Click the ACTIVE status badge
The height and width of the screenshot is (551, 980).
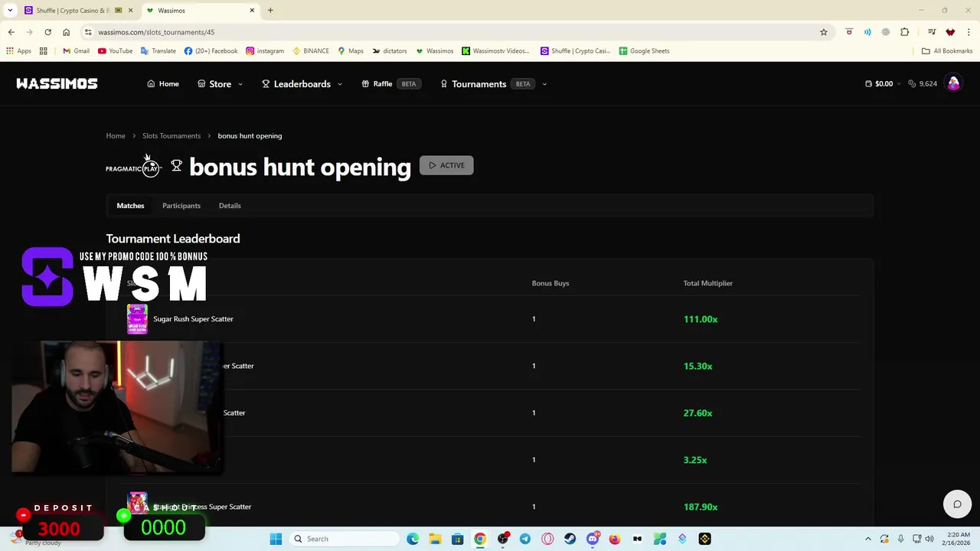pyautogui.click(x=446, y=165)
